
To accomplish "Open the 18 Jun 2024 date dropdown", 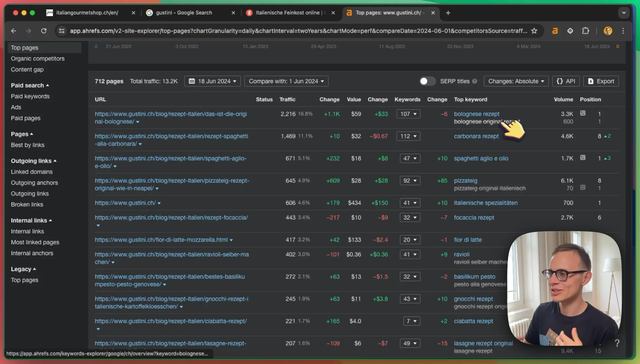I will [x=212, y=81].
